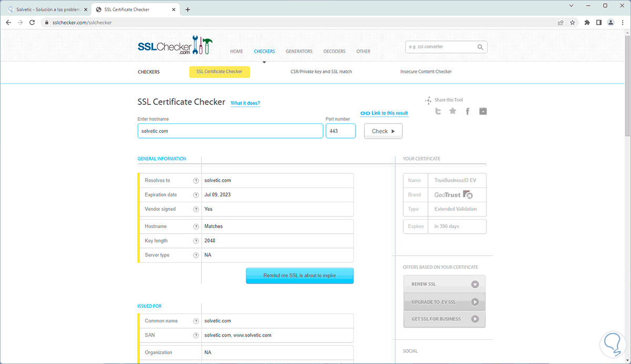This screenshot has height=364, width=631.
Task: Open the Chrome three-dot menu
Action: 622,23
